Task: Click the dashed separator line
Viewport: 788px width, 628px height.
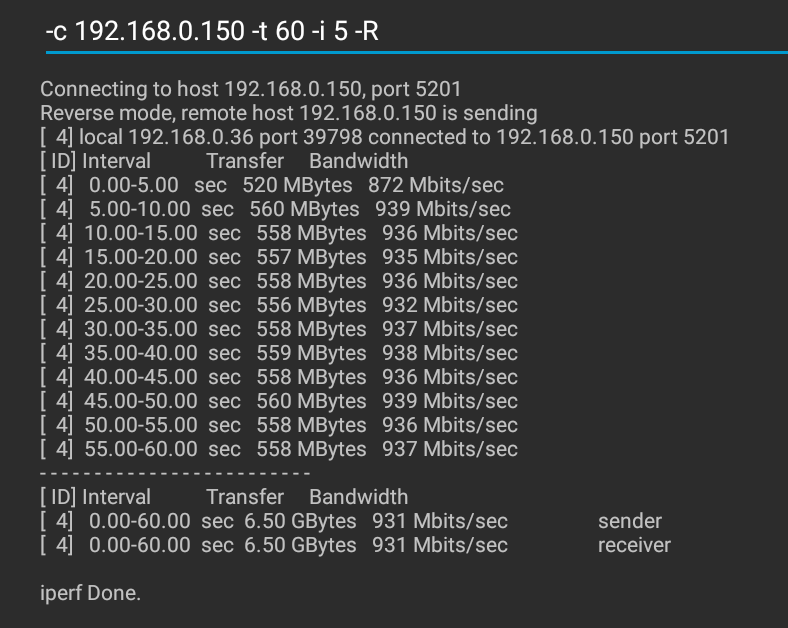Action: click(175, 472)
